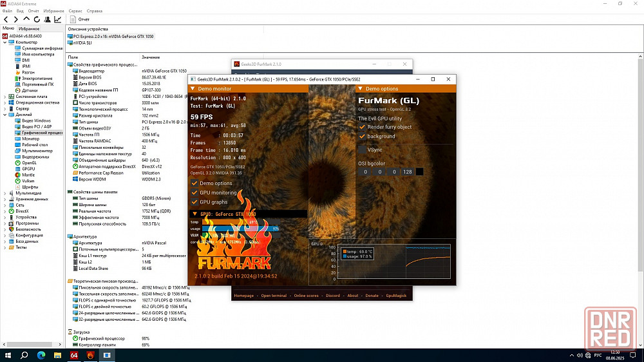Click the OSI bgcolor black color swatch

[x=419, y=172]
